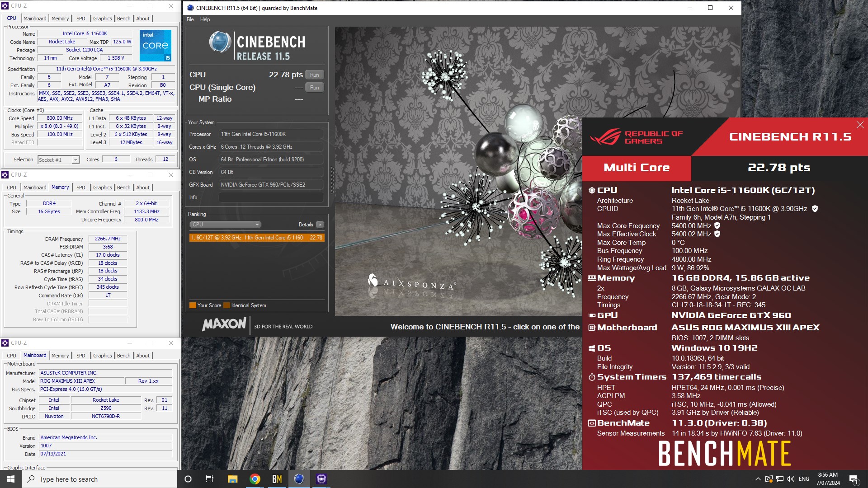Click the Multiplier value x 8.0
868x488 pixels.
(59, 126)
